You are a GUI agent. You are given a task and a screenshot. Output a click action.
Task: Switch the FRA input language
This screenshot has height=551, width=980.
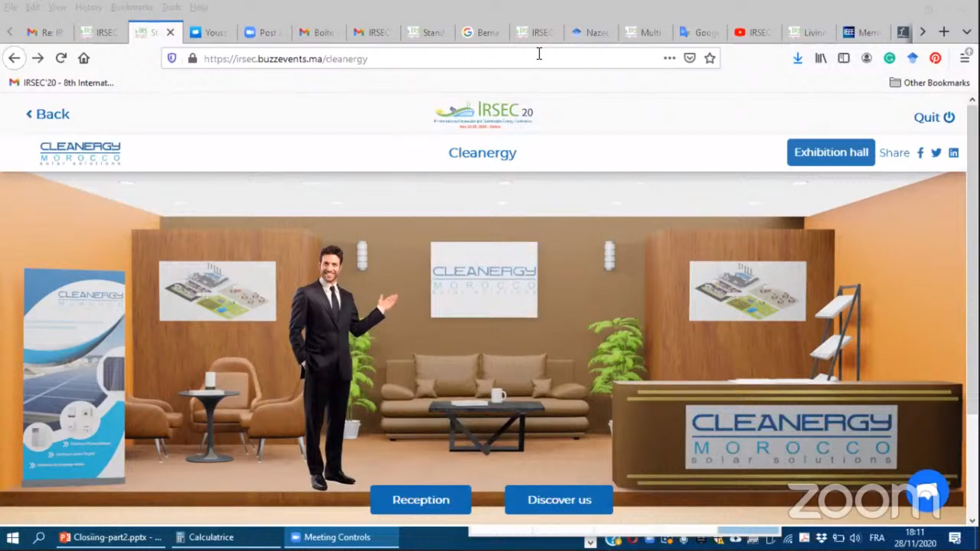[x=877, y=538]
